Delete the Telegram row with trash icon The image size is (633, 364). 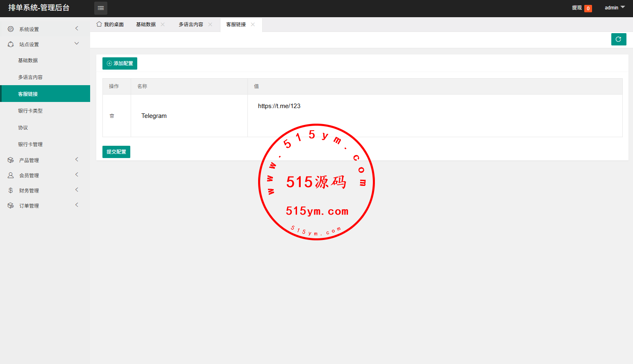pyautogui.click(x=112, y=116)
